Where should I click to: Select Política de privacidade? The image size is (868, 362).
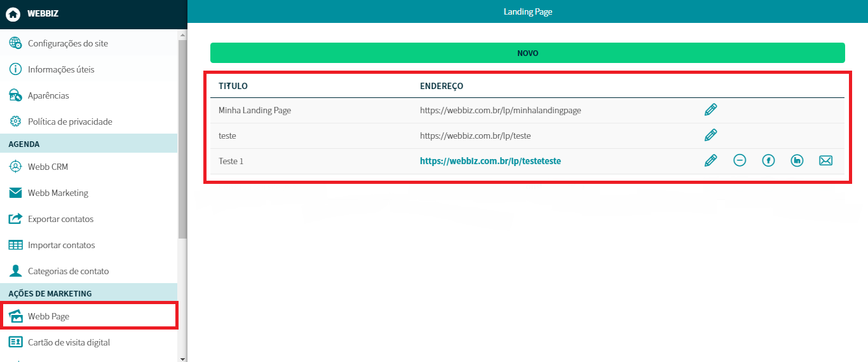click(70, 122)
